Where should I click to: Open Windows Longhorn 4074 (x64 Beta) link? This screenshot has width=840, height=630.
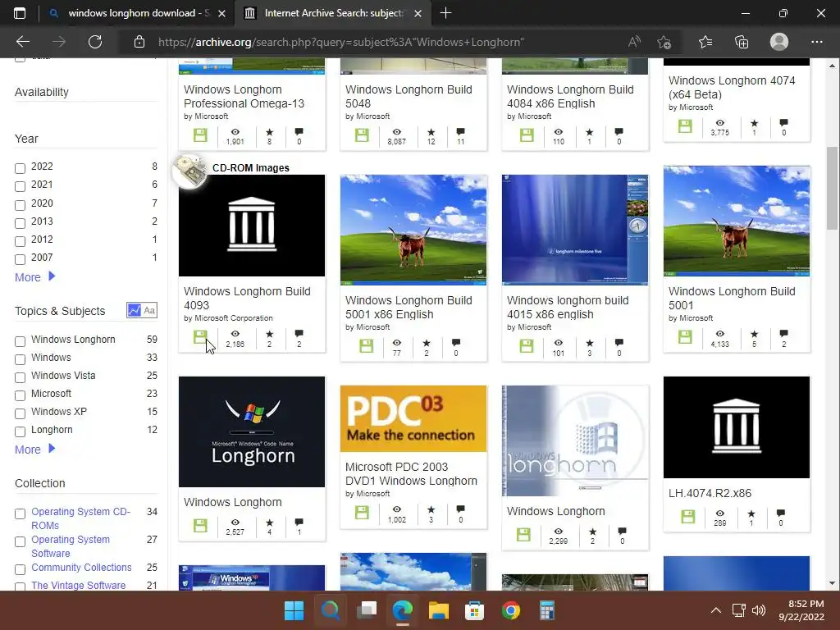tap(732, 87)
